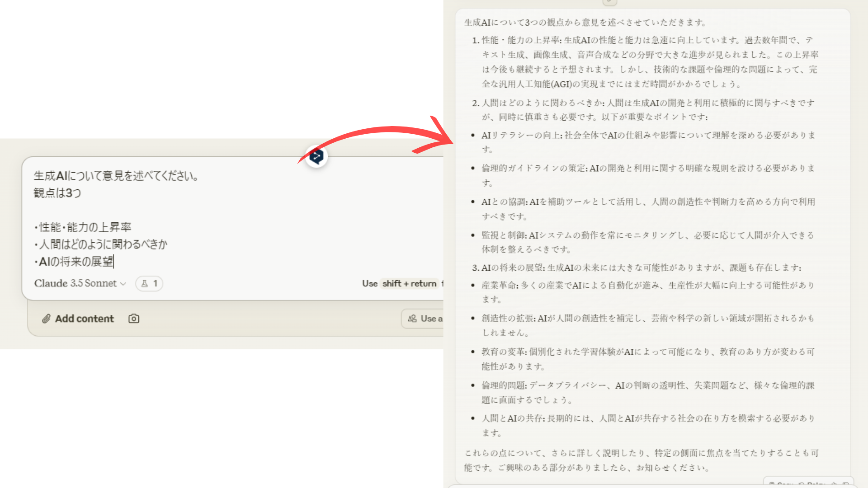Click the Retry button to regenerate the response
This screenshot has width=868, height=488.
point(814,484)
